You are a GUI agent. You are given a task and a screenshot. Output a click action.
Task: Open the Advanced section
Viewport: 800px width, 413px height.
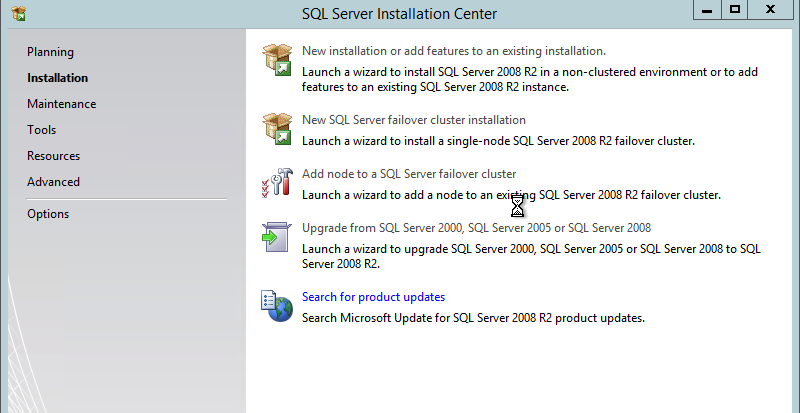pos(53,182)
